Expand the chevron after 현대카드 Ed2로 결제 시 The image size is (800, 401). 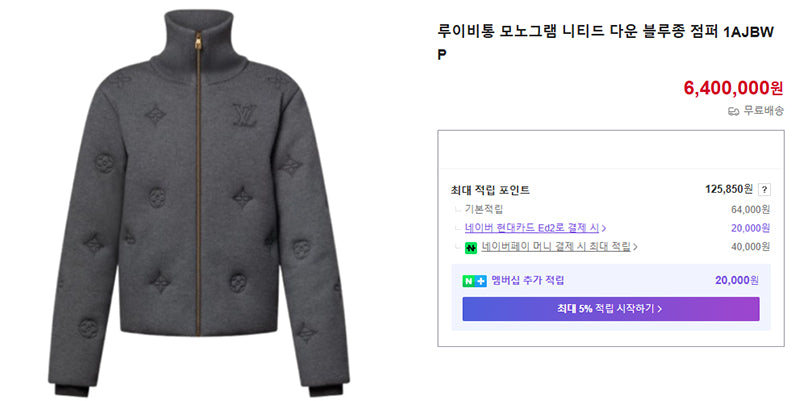click(604, 228)
